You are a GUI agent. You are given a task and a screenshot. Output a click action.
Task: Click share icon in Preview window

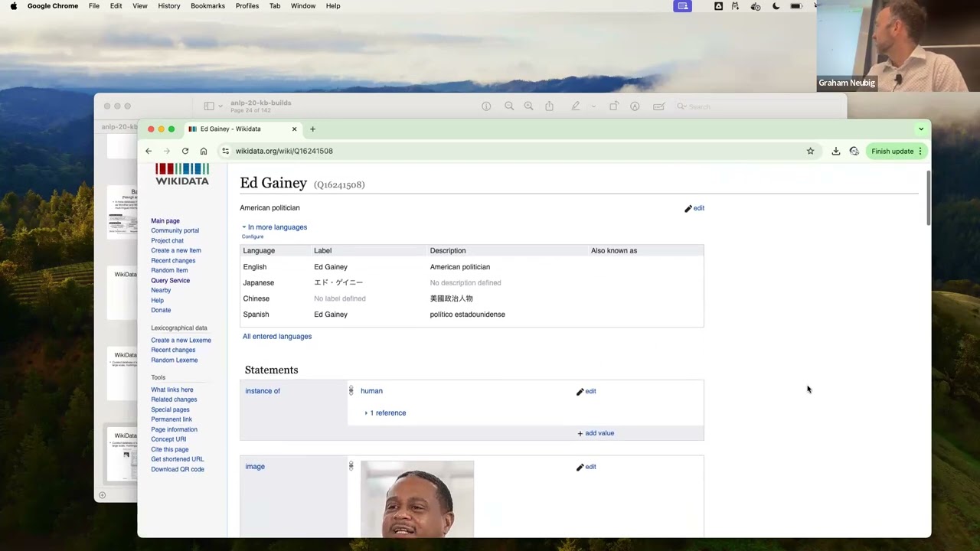click(549, 106)
